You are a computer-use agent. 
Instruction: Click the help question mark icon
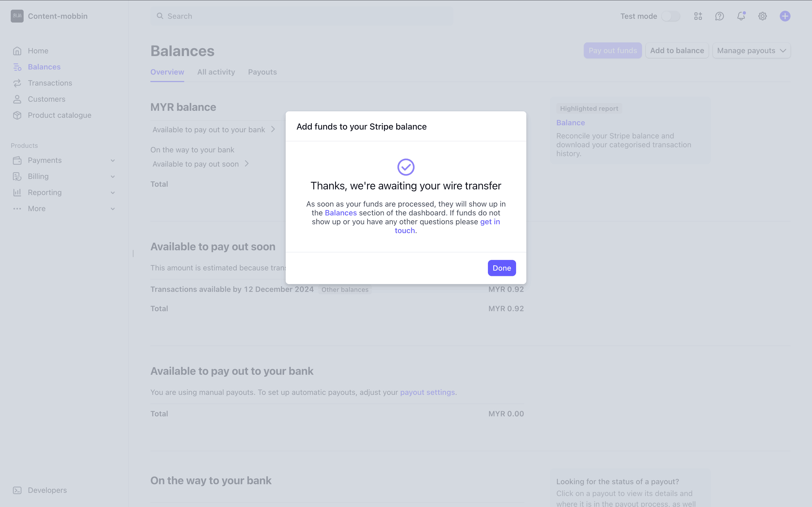(719, 16)
